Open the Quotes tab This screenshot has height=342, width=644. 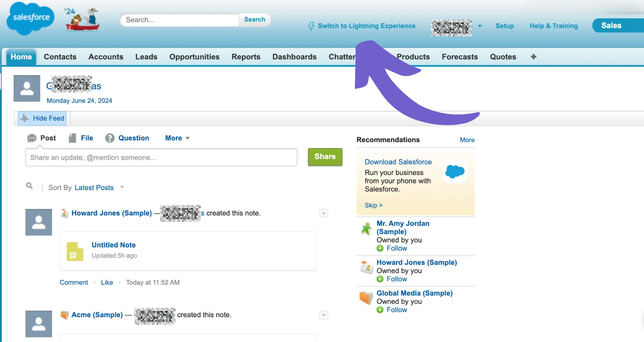503,57
